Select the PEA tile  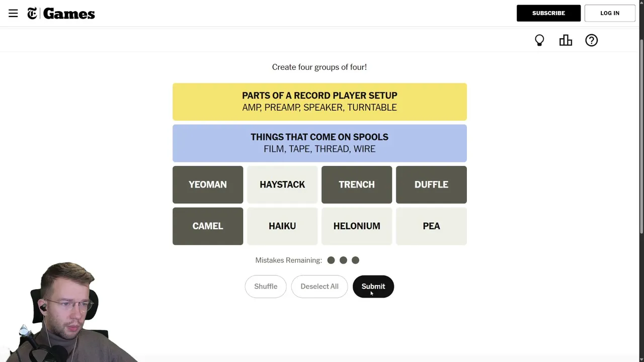point(431,226)
